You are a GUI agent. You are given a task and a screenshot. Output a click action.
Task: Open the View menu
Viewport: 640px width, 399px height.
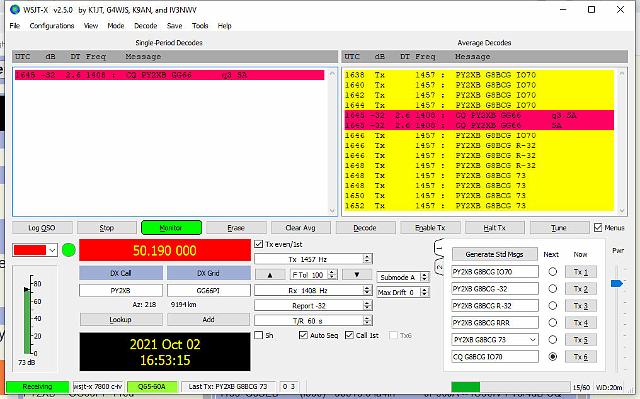click(91, 26)
